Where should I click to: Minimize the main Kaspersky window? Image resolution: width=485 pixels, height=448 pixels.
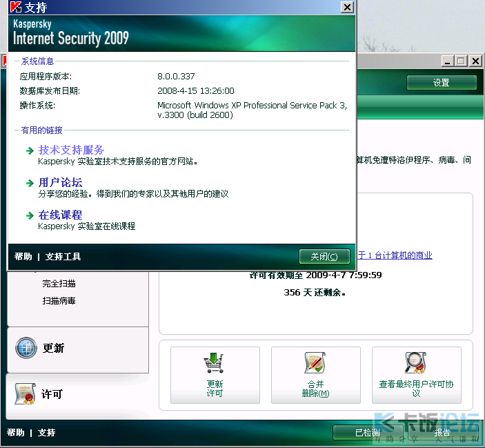447,61
